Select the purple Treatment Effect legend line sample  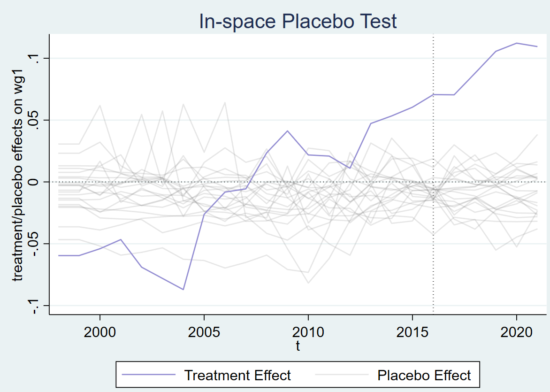pyautogui.click(x=149, y=376)
